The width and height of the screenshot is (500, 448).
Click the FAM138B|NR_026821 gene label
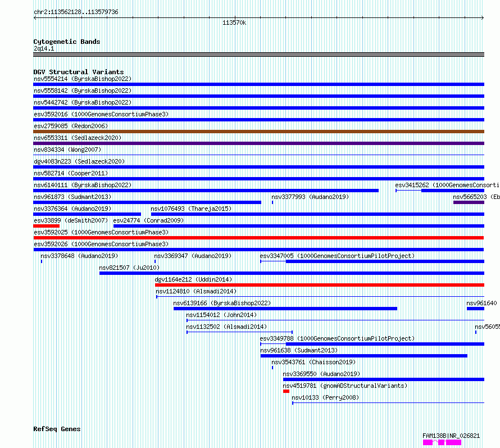click(451, 436)
